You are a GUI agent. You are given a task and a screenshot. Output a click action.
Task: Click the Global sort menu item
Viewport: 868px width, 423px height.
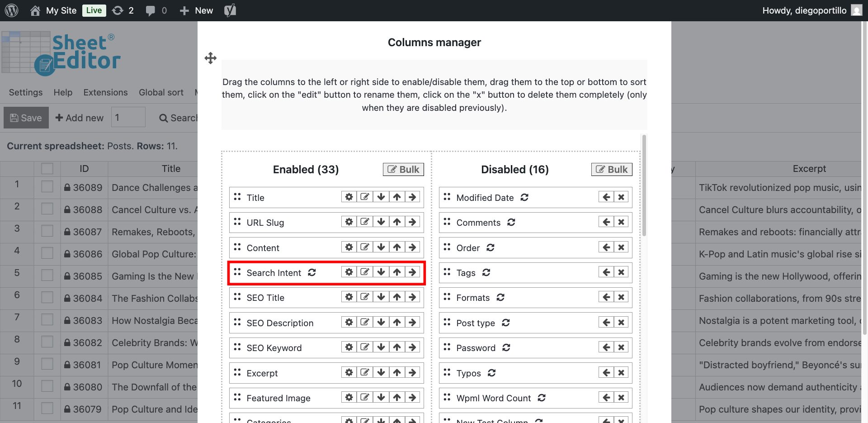[160, 92]
